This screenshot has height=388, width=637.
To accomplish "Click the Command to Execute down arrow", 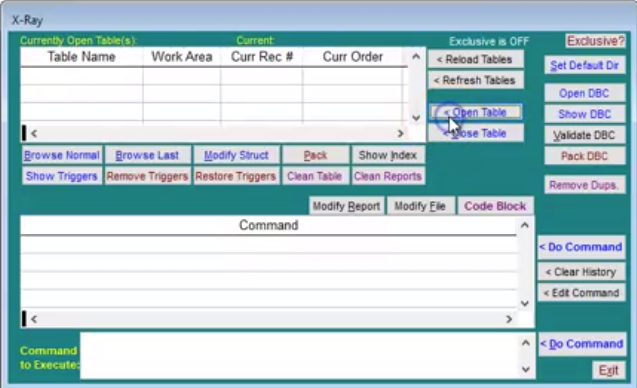I will [x=526, y=369].
